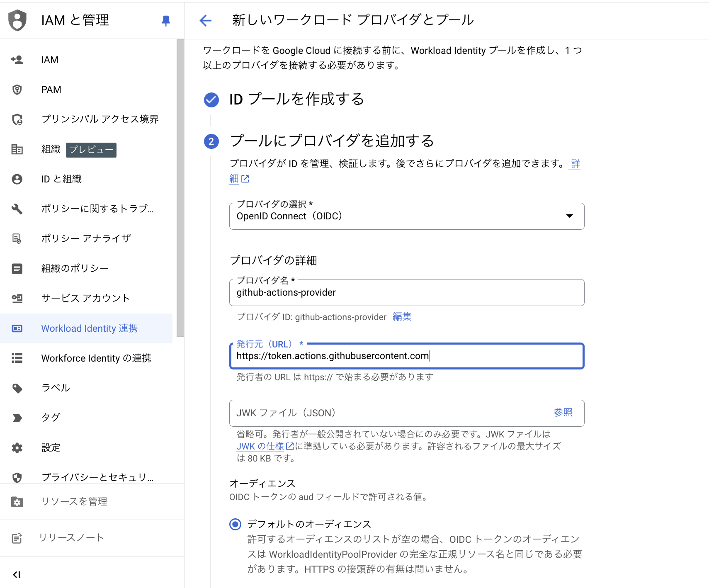Click the 発行元 (URL) input field

point(407,356)
